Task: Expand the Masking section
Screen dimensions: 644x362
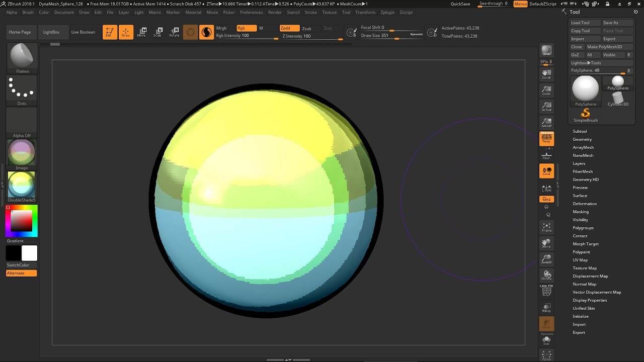Action: (581, 212)
